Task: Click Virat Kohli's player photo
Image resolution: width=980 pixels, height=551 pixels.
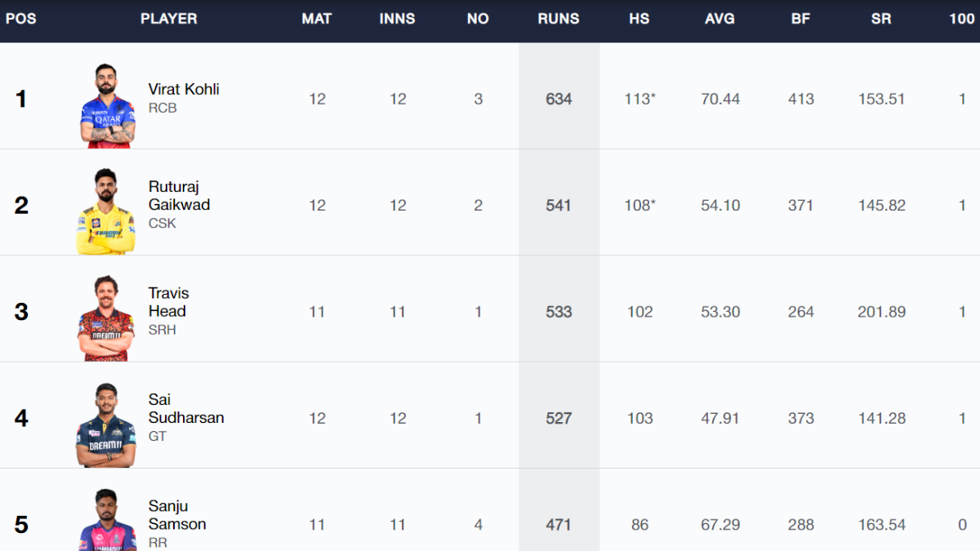Action: click(x=107, y=105)
